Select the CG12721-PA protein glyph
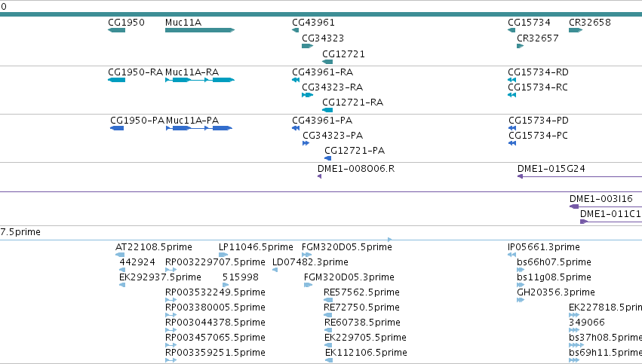This screenshot has width=642, height=364. point(327,158)
